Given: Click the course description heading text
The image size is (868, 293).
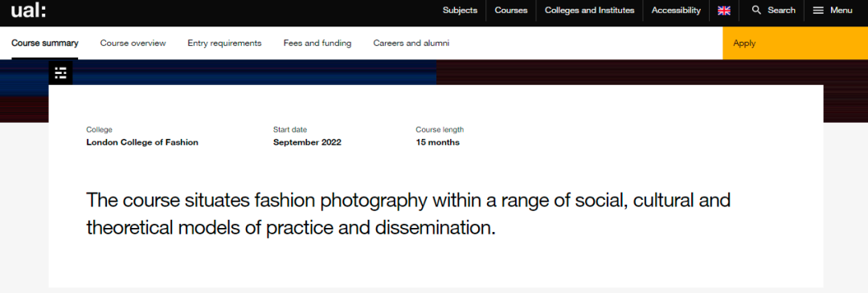Looking at the screenshot, I should click(408, 214).
